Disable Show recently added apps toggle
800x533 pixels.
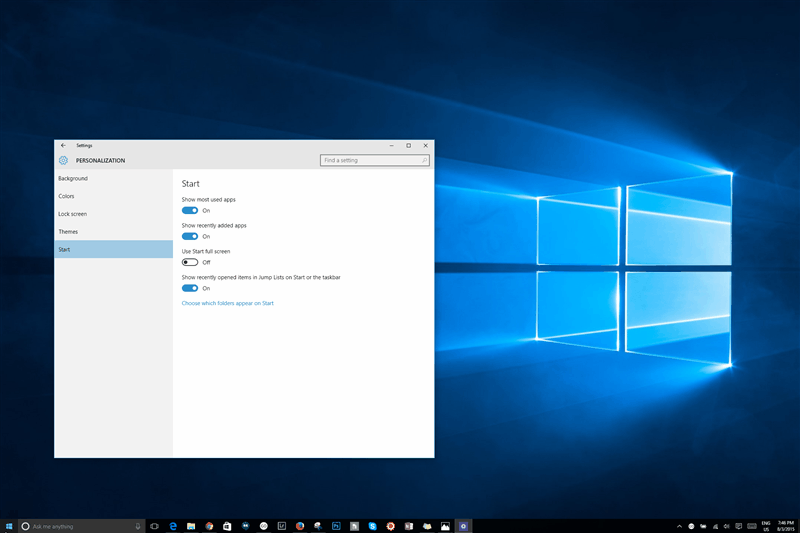click(x=190, y=236)
